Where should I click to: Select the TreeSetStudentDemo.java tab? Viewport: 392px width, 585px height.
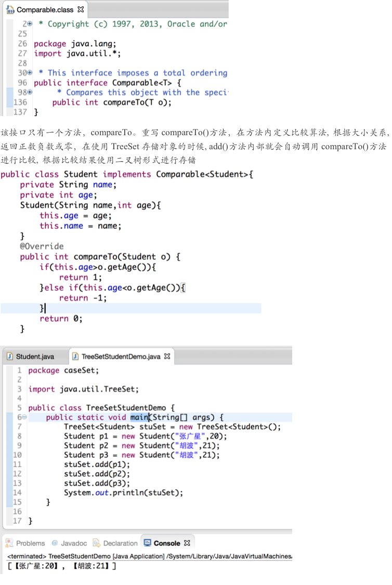(x=121, y=357)
